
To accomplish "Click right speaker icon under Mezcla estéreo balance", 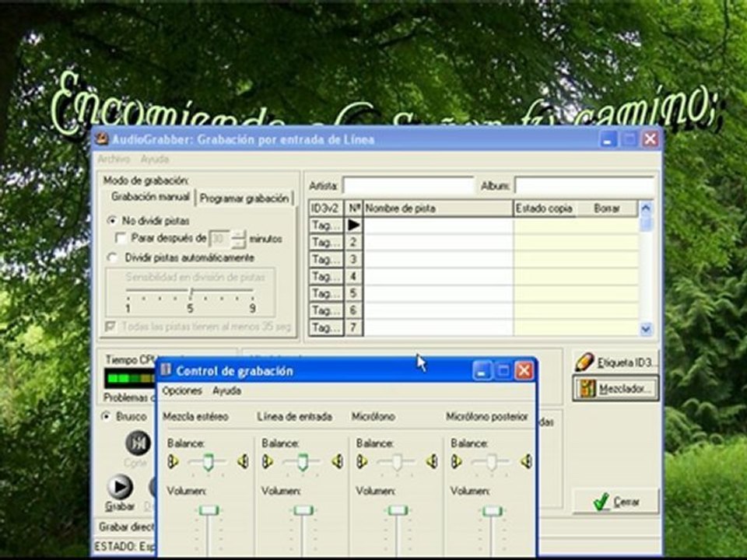I will (243, 461).
